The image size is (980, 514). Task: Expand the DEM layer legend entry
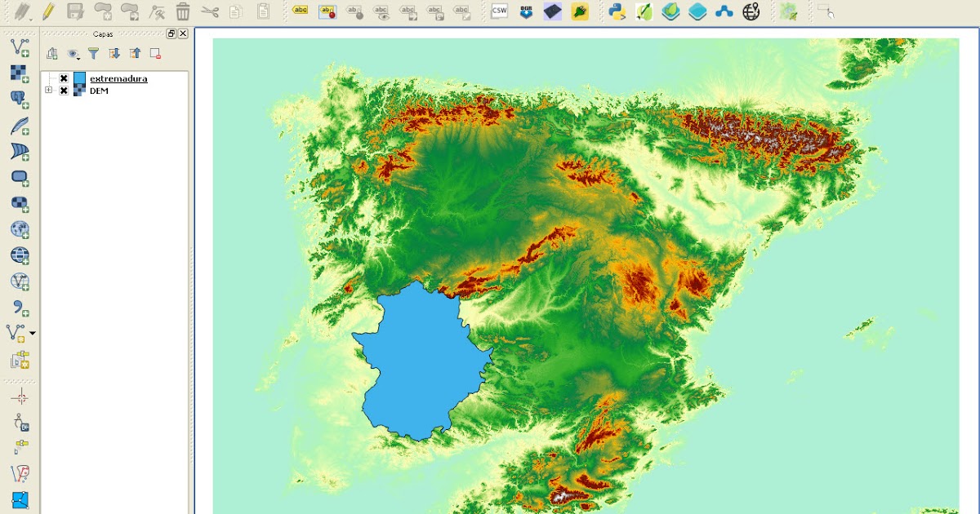click(47, 91)
